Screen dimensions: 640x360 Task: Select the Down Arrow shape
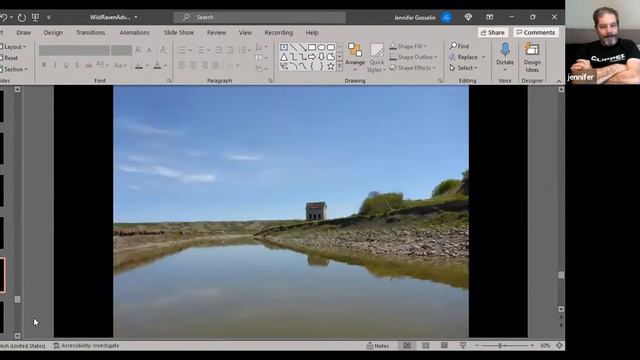(321, 57)
